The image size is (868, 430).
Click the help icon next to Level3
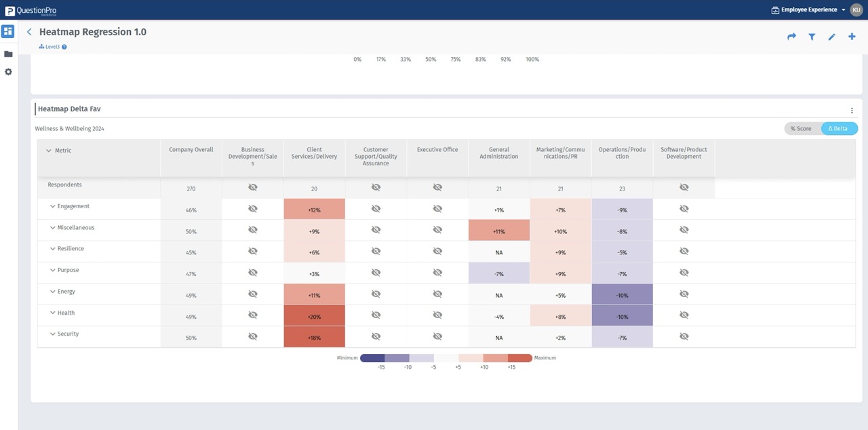coord(64,47)
